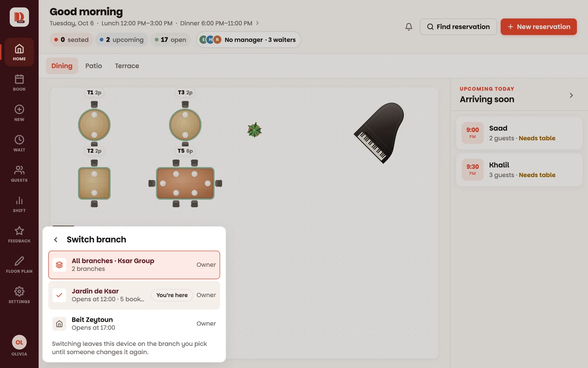Select the Jardin de Ksar branch
Screen dimensions: 588x368
tap(134, 295)
